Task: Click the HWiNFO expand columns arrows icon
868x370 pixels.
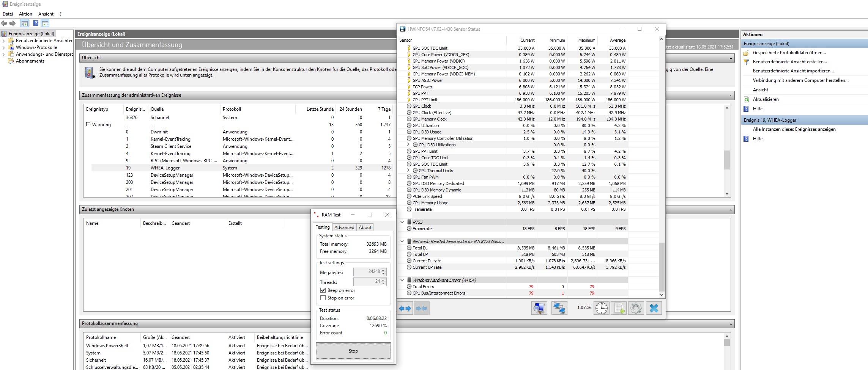Action: (x=405, y=309)
